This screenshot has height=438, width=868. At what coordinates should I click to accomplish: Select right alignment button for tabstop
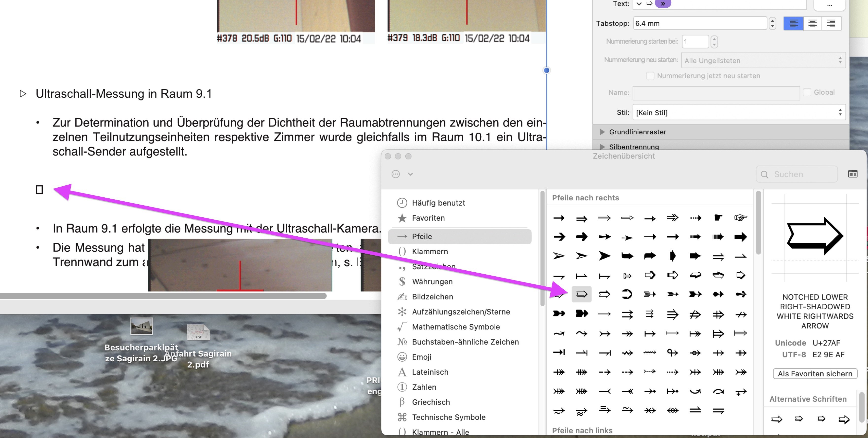coord(831,24)
